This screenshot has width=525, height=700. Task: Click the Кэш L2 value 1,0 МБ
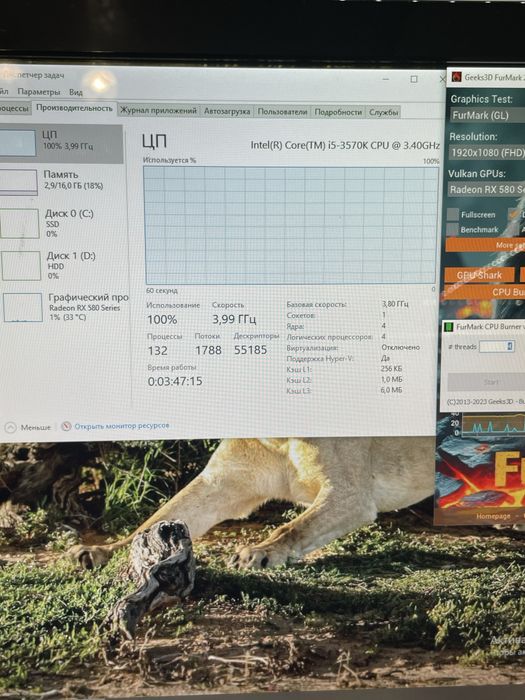[392, 379]
